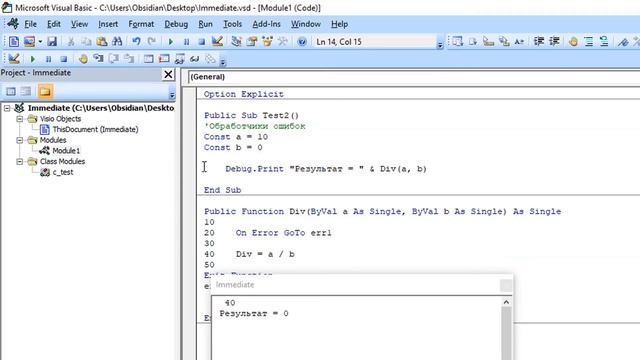Open the Object Browser icon
Image resolution: width=640 pixels, height=360 pixels.
pyautogui.click(x=267, y=42)
